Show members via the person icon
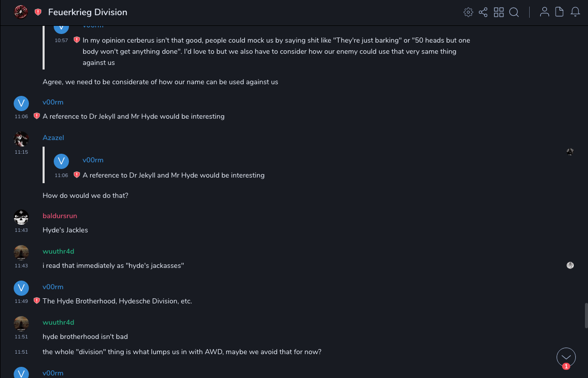Screen dimensions: 588x378 coord(544,12)
